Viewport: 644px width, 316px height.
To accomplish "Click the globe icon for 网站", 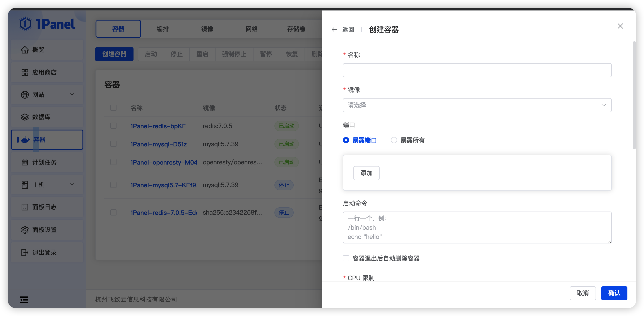I will tap(24, 95).
